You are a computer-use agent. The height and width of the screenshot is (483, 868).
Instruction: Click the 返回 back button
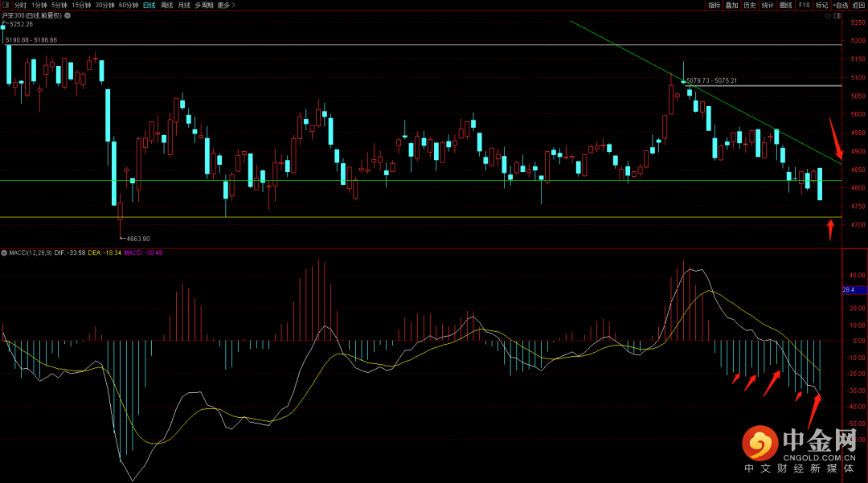click(859, 5)
